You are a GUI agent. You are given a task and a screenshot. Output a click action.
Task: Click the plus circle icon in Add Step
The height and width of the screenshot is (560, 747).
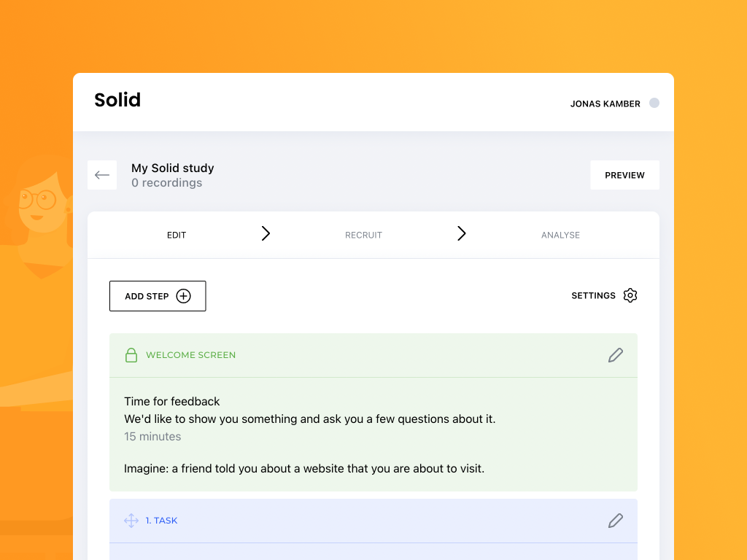[183, 296]
